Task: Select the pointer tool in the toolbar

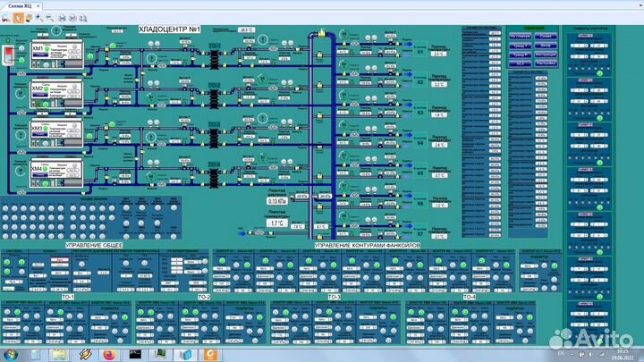Action: 19,17
